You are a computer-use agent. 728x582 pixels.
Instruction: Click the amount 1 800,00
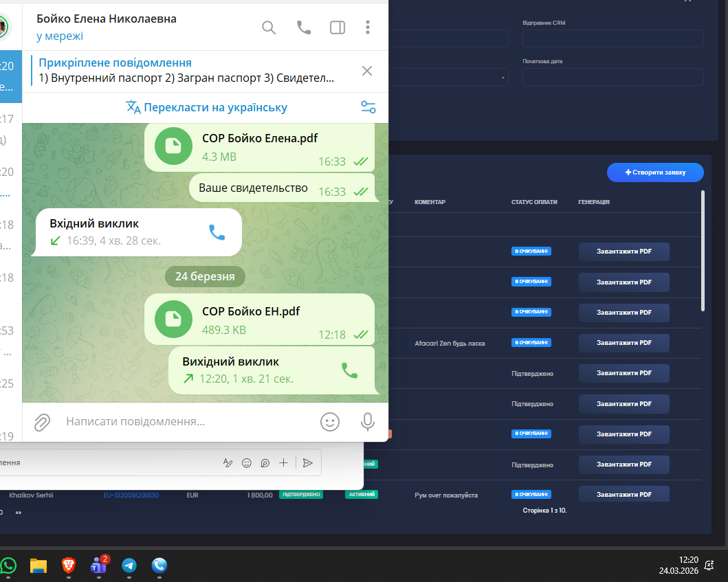tap(260, 495)
